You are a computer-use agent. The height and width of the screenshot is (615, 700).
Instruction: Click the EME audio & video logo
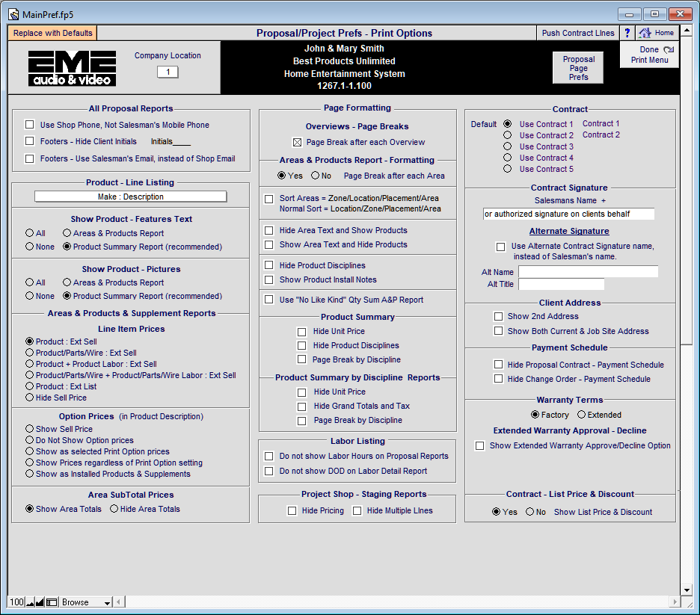point(72,68)
